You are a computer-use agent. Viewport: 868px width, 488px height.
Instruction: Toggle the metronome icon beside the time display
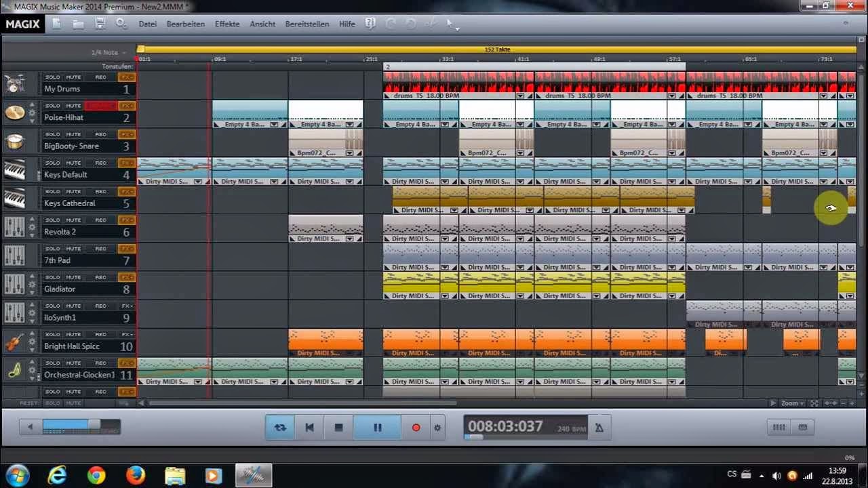(599, 427)
